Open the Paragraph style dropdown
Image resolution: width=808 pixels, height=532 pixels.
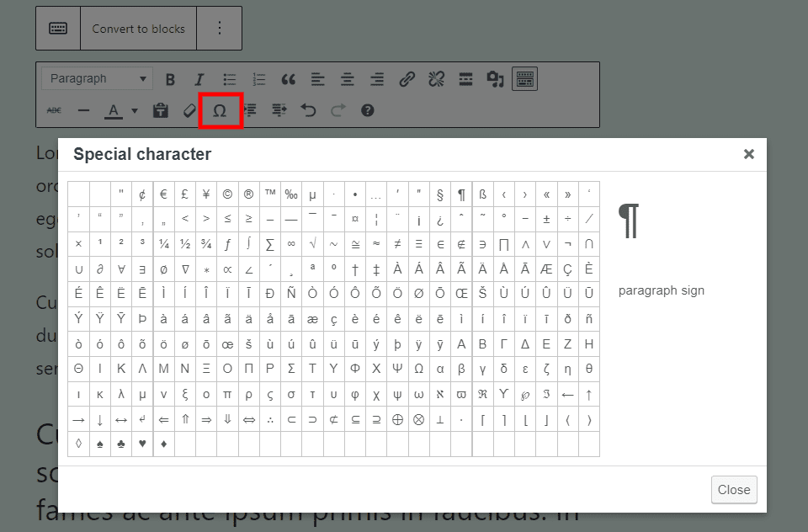[96, 78]
